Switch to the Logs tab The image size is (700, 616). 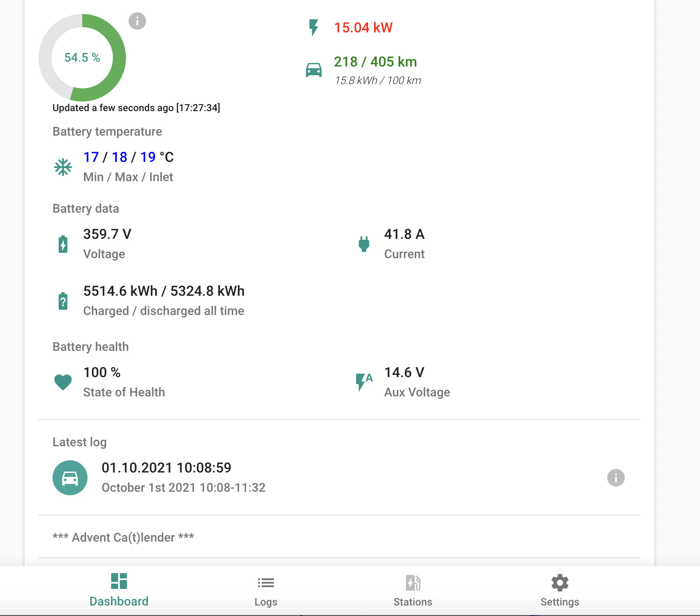(266, 591)
